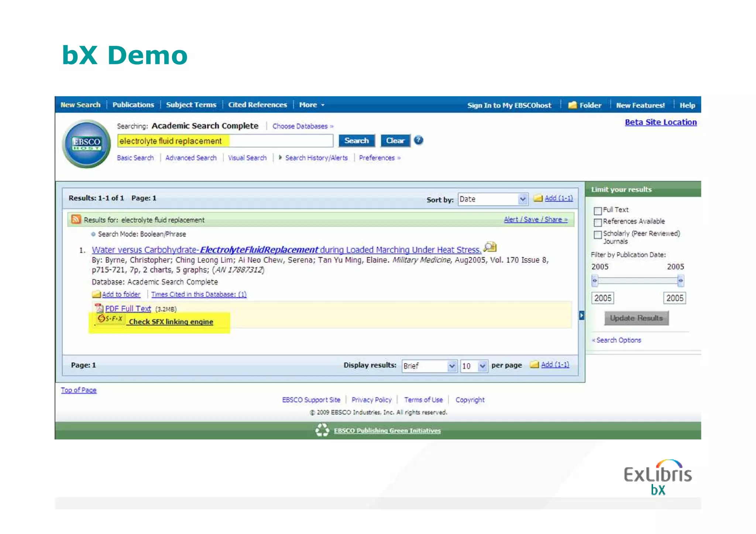
Task: Click Sign In to My EBSCOhost
Action: tap(509, 105)
